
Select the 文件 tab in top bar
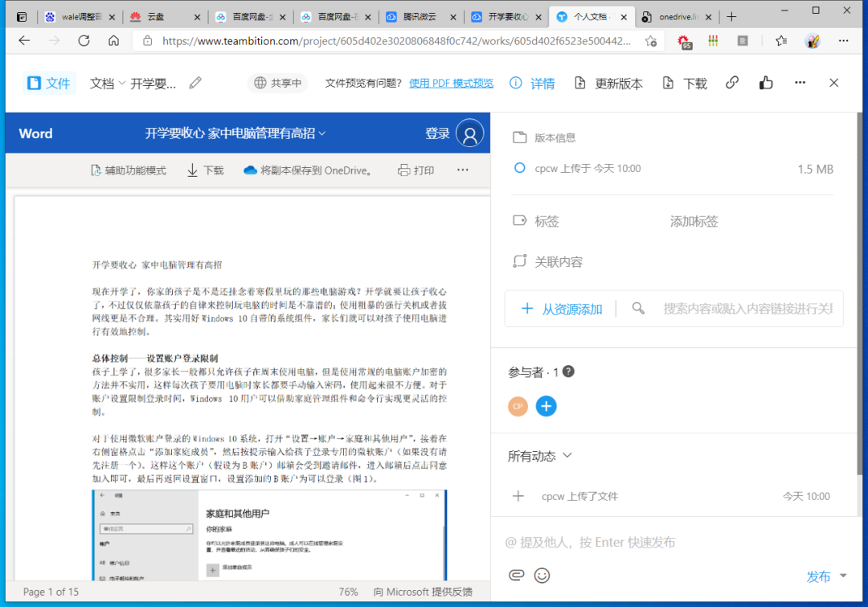point(49,83)
